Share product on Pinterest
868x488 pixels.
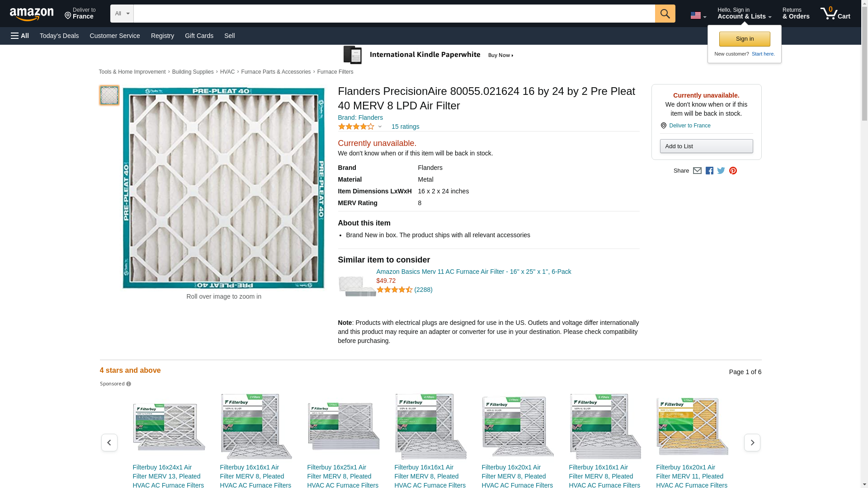(x=733, y=171)
